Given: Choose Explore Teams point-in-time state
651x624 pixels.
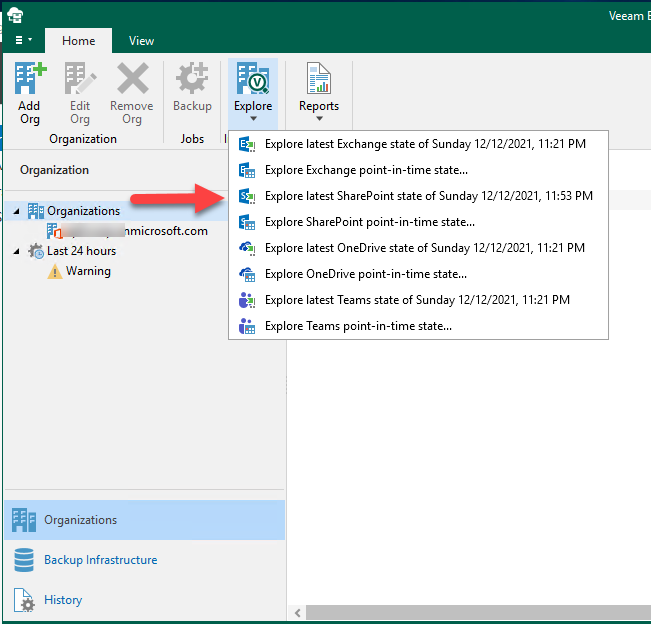Looking at the screenshot, I should pos(418,326).
